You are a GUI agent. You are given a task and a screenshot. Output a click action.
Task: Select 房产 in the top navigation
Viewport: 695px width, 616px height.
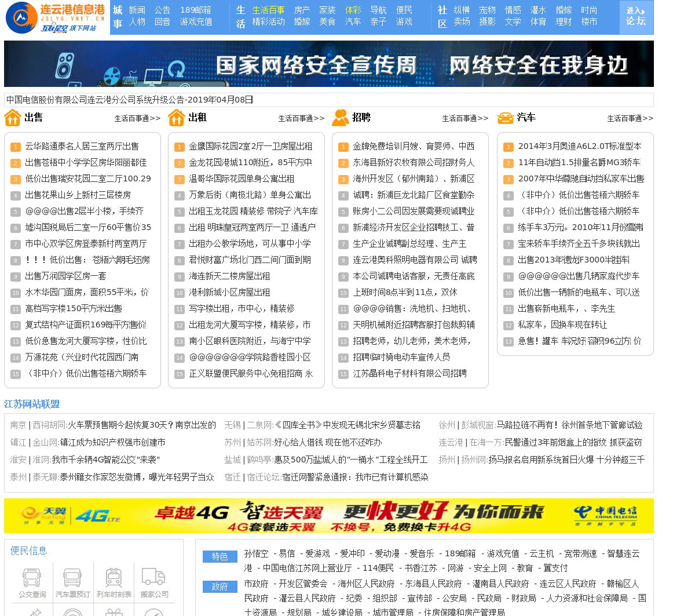click(x=302, y=10)
